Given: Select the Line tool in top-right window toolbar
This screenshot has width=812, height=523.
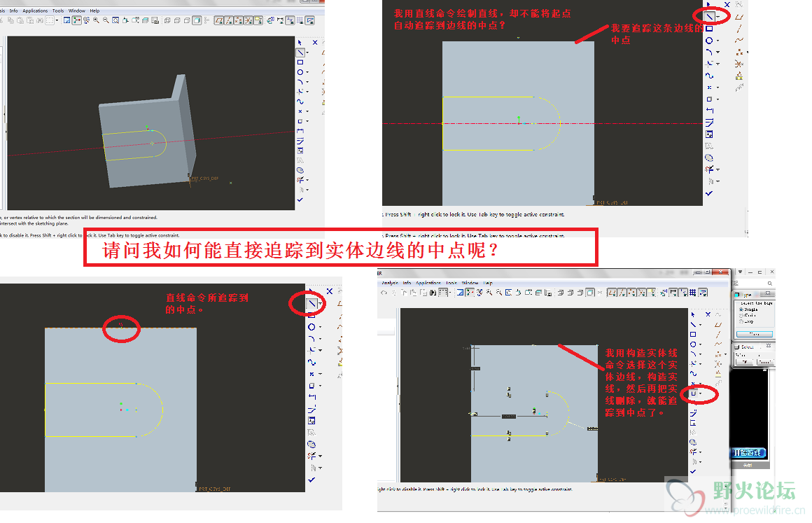Looking at the screenshot, I should coord(709,17).
